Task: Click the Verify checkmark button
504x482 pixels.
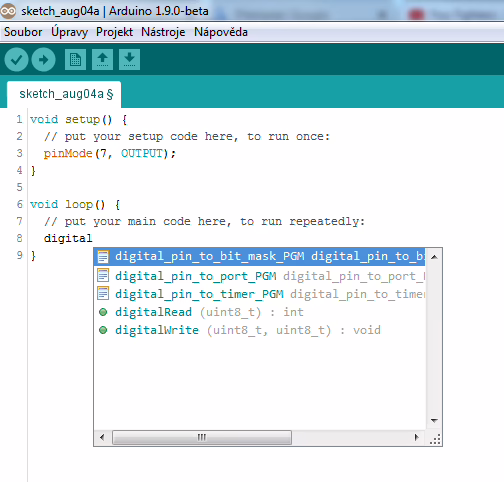Action: [16, 60]
